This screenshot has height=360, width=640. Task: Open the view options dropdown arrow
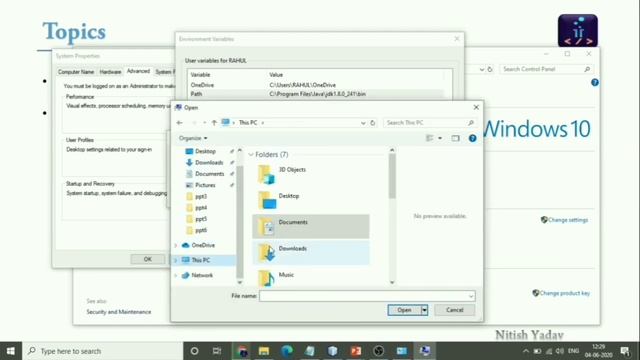[440, 138]
